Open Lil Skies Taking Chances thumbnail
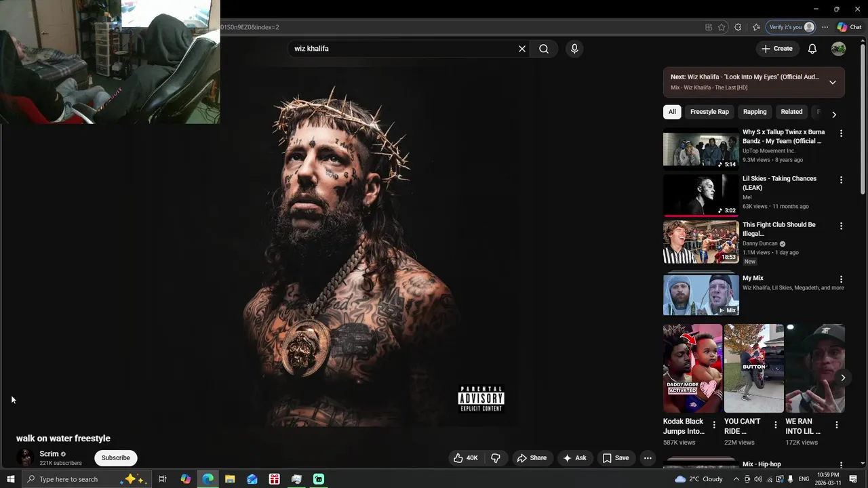Screen dimensions: 868x488 click(701, 195)
